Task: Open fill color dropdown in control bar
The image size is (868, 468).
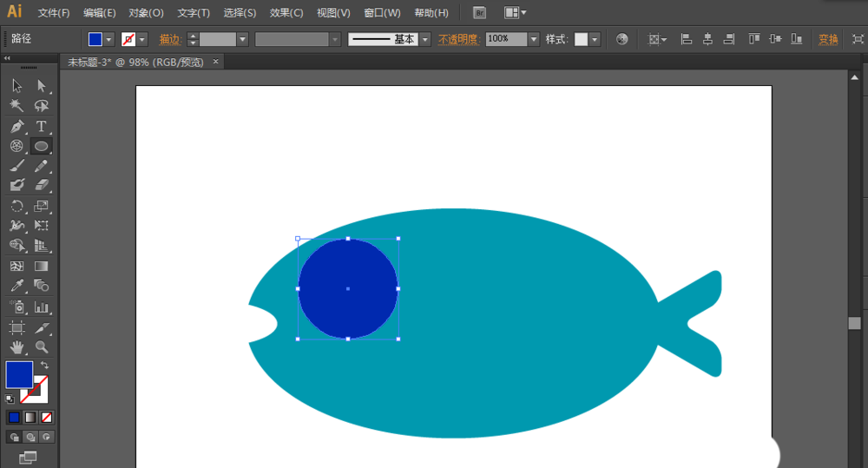Action: [109, 39]
